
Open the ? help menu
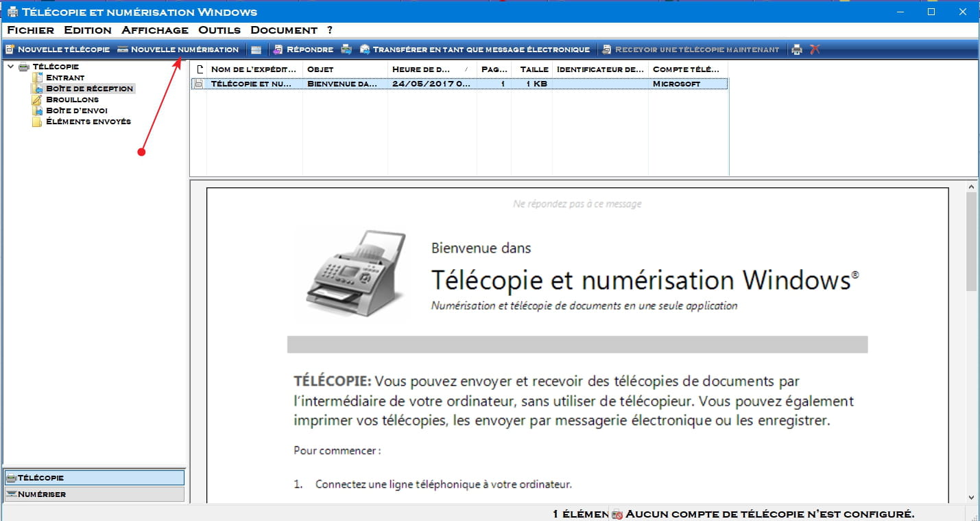[330, 30]
